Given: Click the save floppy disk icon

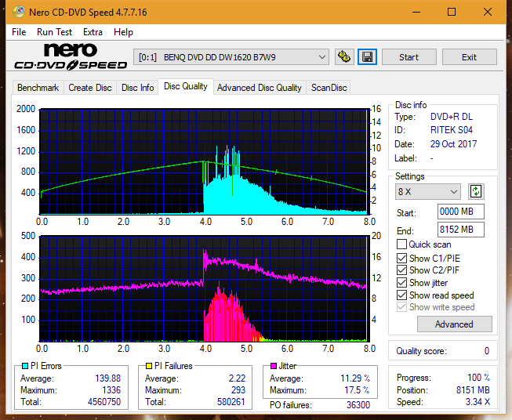Looking at the screenshot, I should pyautogui.click(x=368, y=57).
